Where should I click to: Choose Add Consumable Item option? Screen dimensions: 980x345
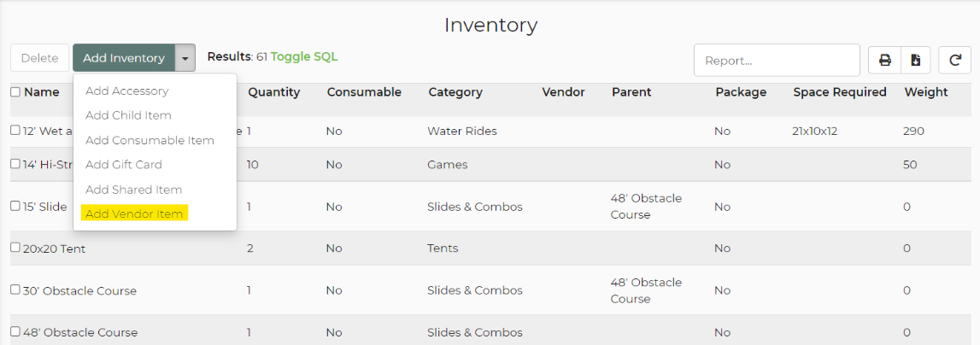pos(150,140)
